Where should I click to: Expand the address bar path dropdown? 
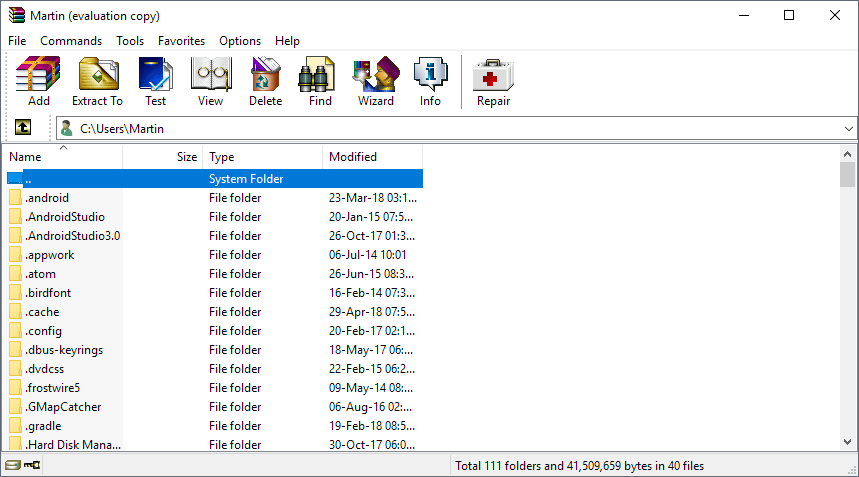(849, 129)
